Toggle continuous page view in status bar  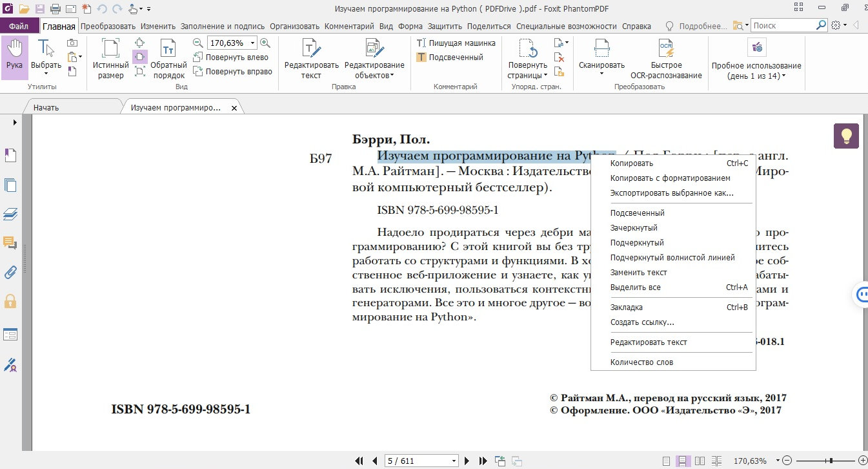682,461
